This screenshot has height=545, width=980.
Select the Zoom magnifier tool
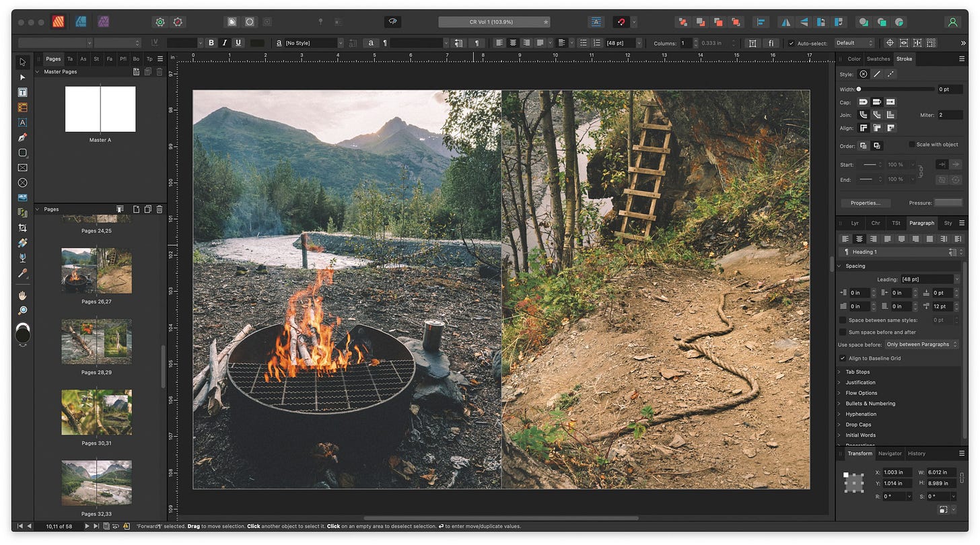point(23,310)
